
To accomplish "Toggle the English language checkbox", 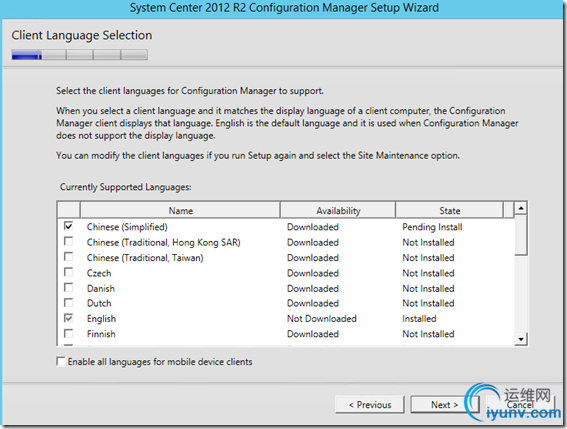I will tap(68, 318).
